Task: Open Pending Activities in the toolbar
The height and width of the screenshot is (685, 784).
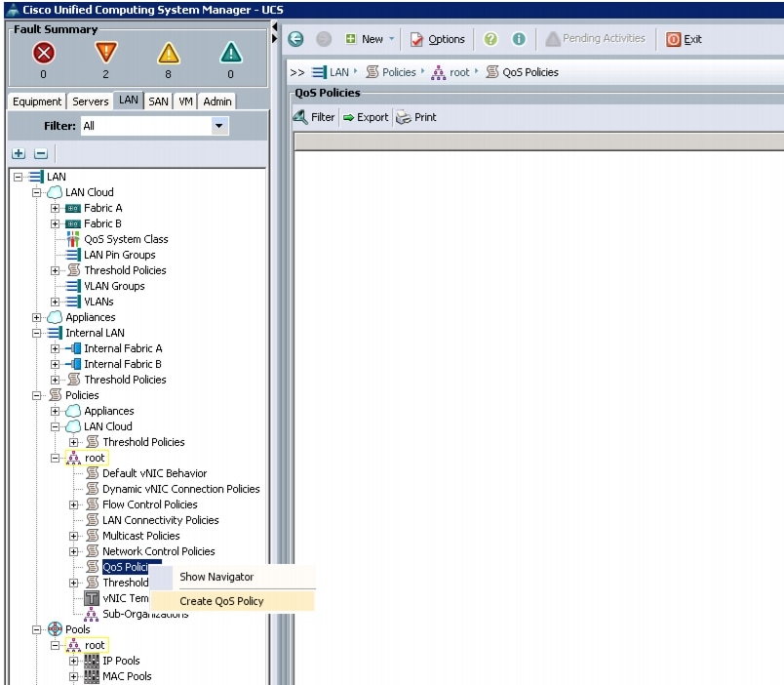Action: click(x=596, y=39)
